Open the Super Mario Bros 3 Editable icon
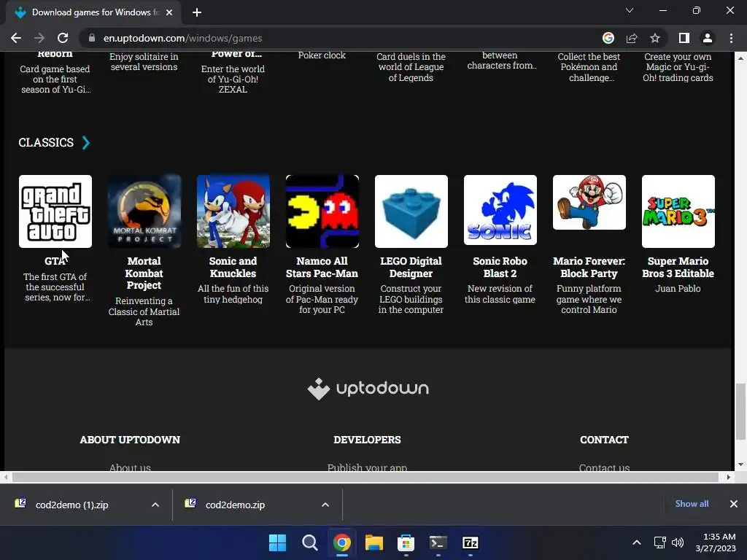The width and height of the screenshot is (747, 560). (x=678, y=211)
